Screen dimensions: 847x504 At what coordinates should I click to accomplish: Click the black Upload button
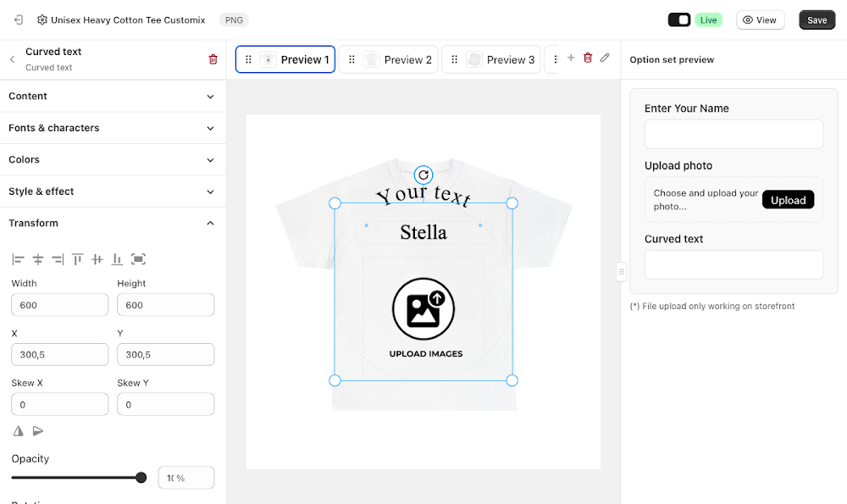tap(788, 200)
